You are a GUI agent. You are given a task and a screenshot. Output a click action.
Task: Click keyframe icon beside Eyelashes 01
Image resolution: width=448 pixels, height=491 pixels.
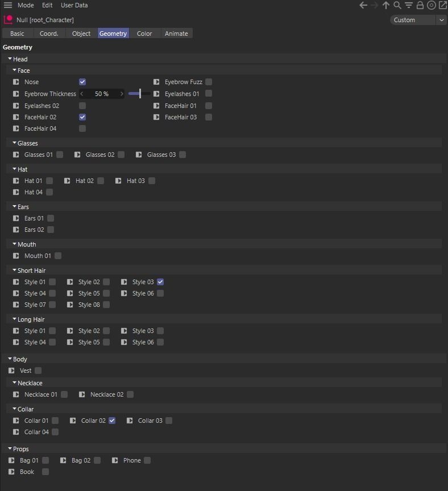point(156,94)
